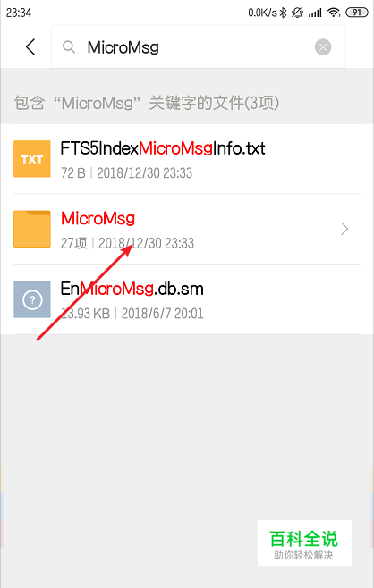Tap the 27项 folder details line

click(x=127, y=243)
